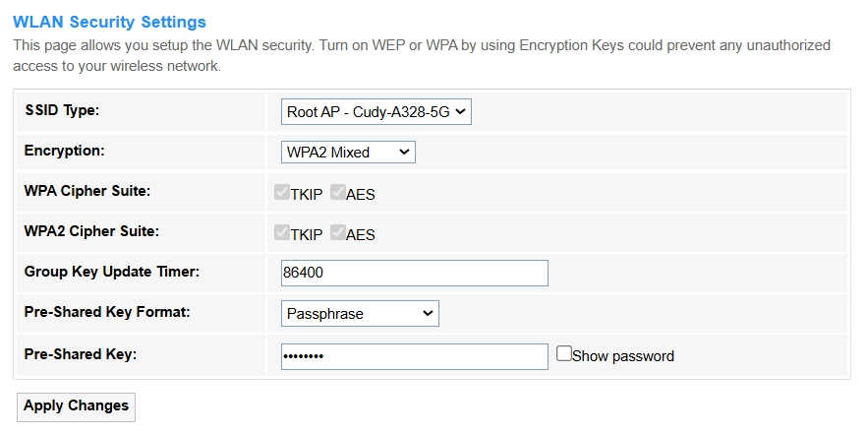Click the Pre-Shared Key Format label

[x=107, y=312]
